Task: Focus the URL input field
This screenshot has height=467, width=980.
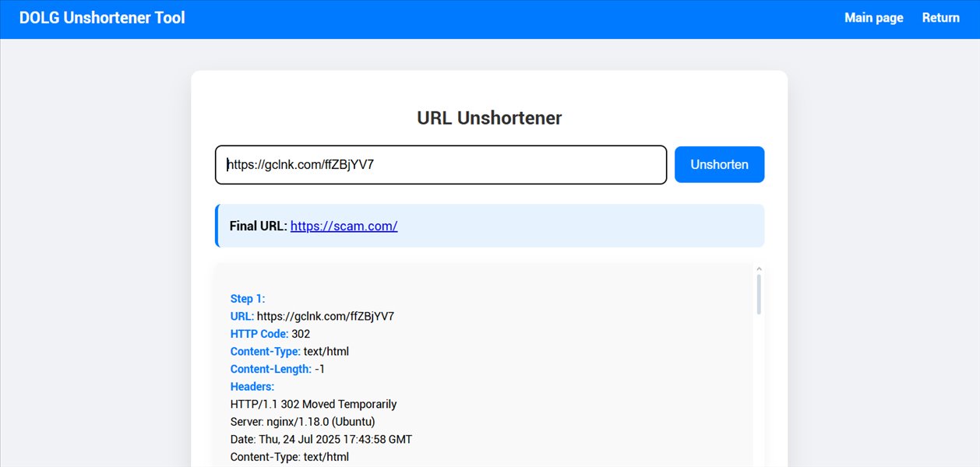Action: pyautogui.click(x=441, y=164)
